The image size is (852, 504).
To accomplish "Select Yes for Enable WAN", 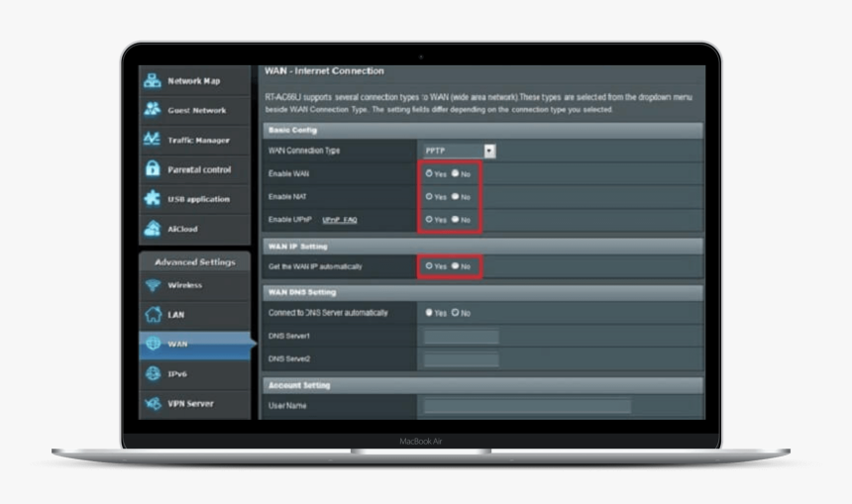I will pos(429,173).
